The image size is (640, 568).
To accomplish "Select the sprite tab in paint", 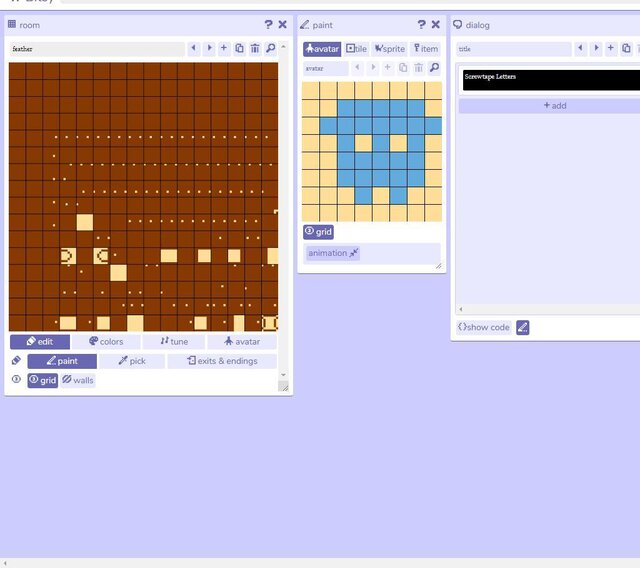I will (x=390, y=48).
